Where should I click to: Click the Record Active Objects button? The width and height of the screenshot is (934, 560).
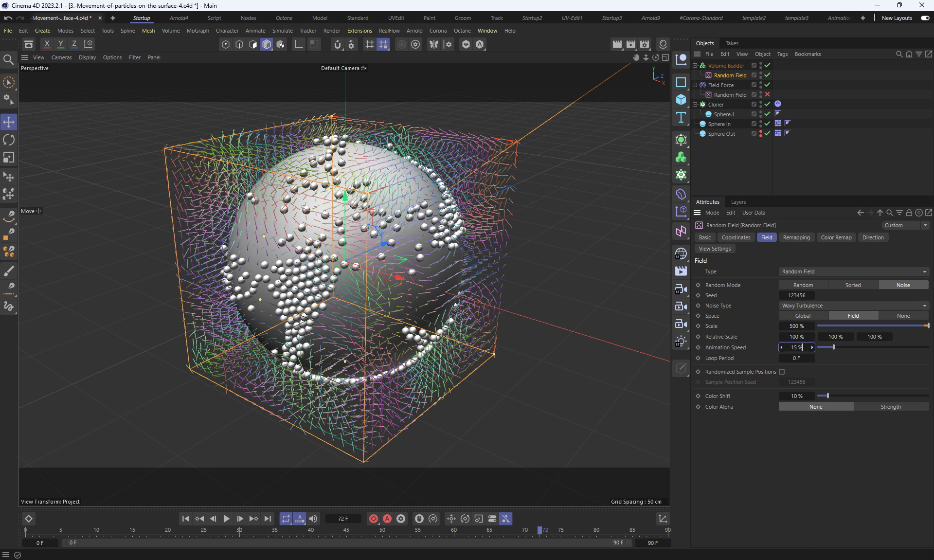click(x=374, y=519)
